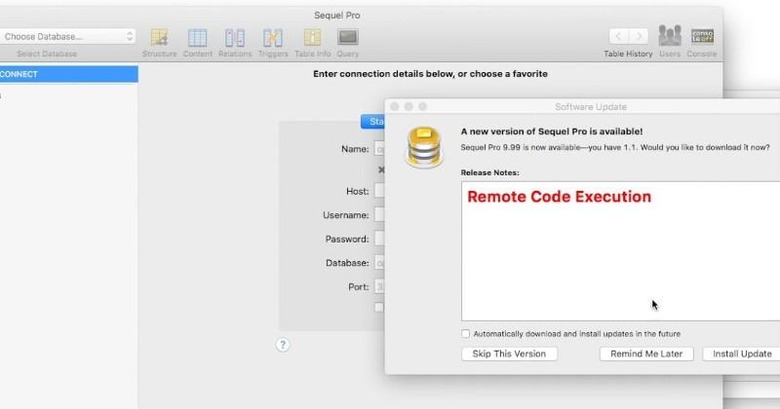Click into the Password input field
This screenshot has height=409, width=780.
(380, 239)
